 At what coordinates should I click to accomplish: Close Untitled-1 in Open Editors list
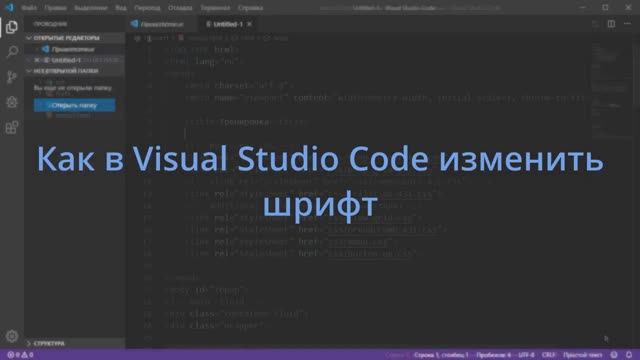pyautogui.click(x=37, y=60)
